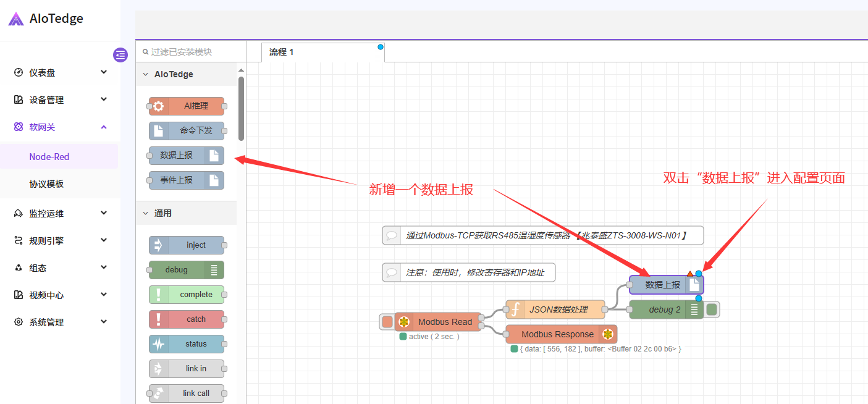The image size is (868, 404).
Task: Toggle the debug 2 node output button
Action: [x=712, y=309]
